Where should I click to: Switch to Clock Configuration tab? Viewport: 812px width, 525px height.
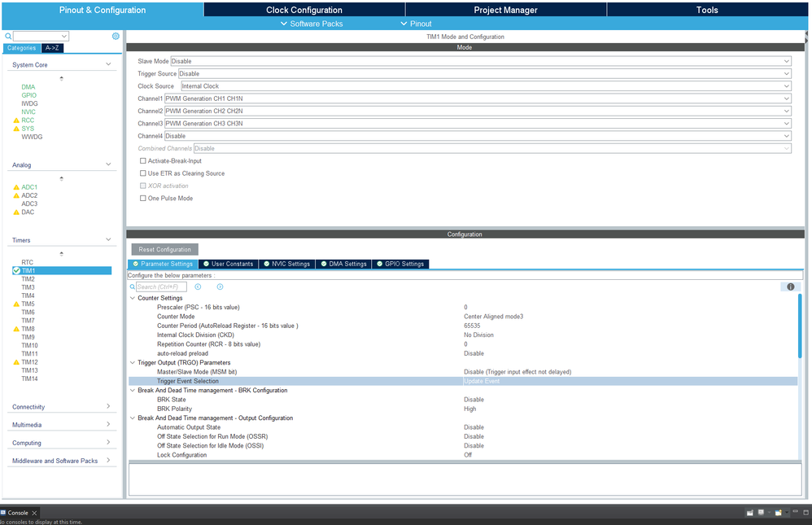point(304,10)
